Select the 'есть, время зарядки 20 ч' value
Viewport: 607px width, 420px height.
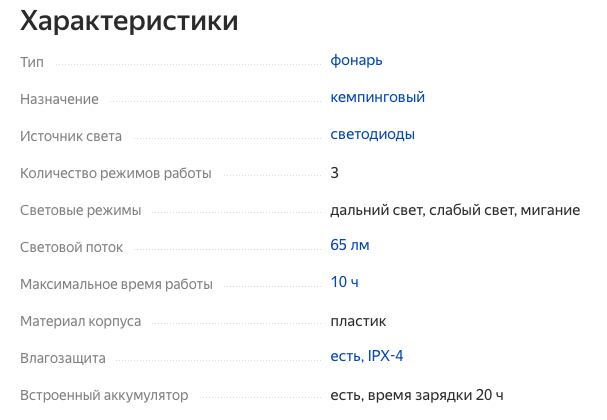click(416, 395)
